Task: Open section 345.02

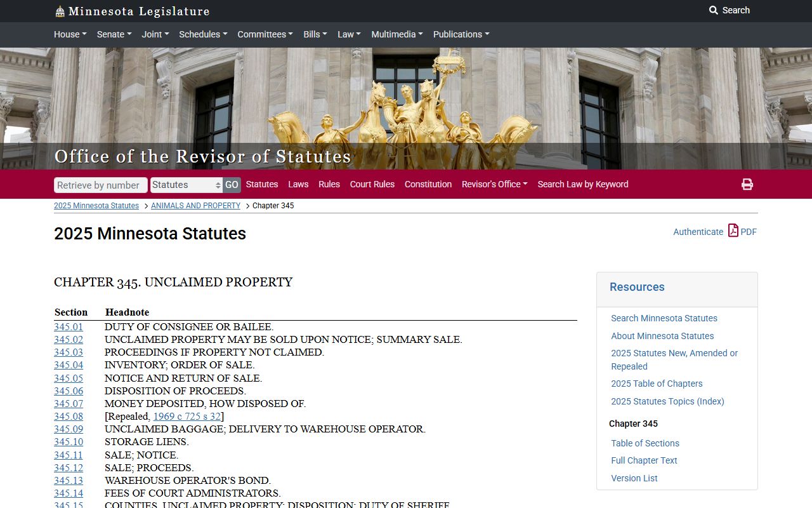Action: point(69,340)
